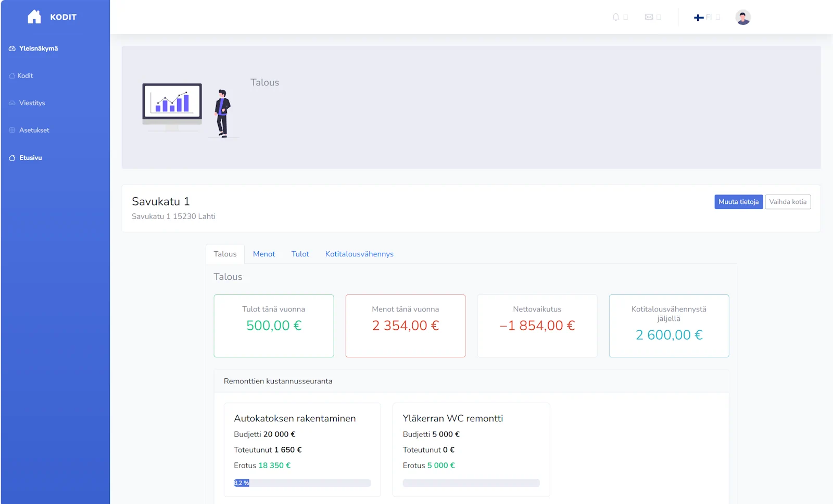Click the monitor chart illustration
This screenshot has width=833, height=504.
tap(172, 107)
